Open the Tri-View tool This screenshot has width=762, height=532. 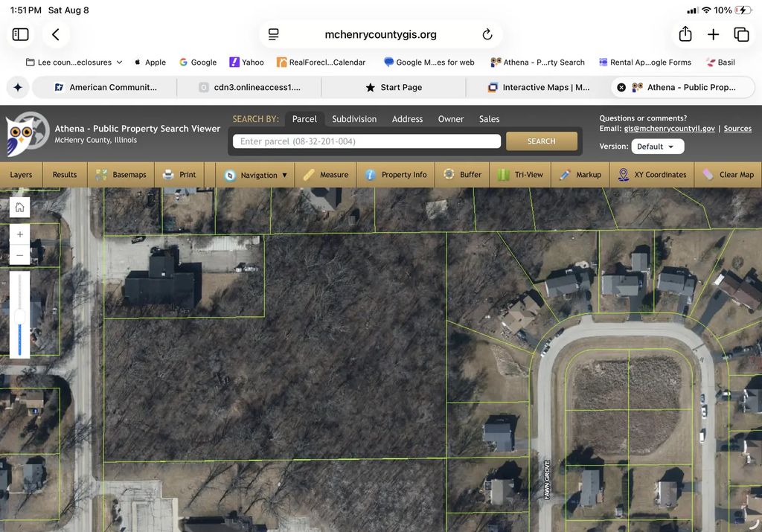520,175
